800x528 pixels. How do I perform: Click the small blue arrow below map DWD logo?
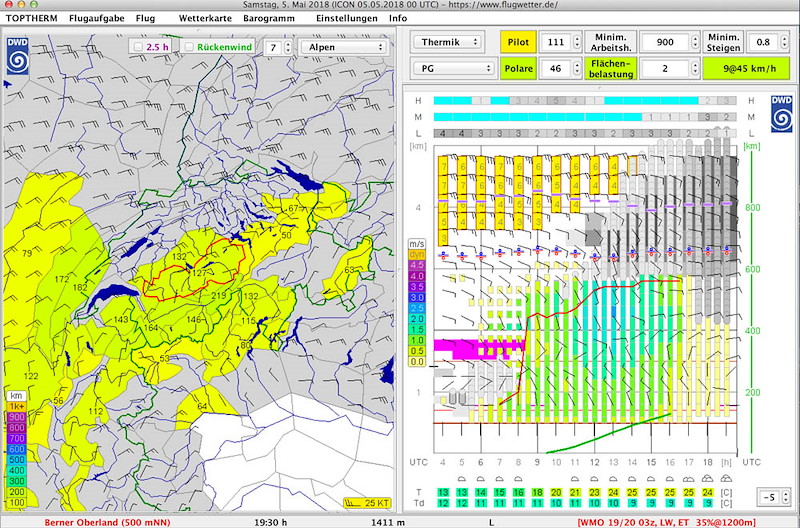[x=7, y=84]
